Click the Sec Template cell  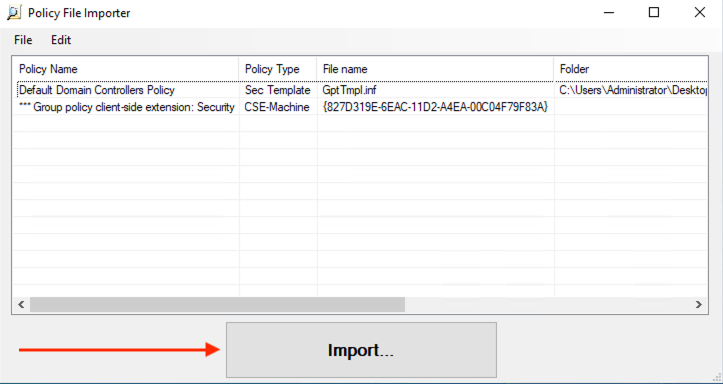point(278,90)
